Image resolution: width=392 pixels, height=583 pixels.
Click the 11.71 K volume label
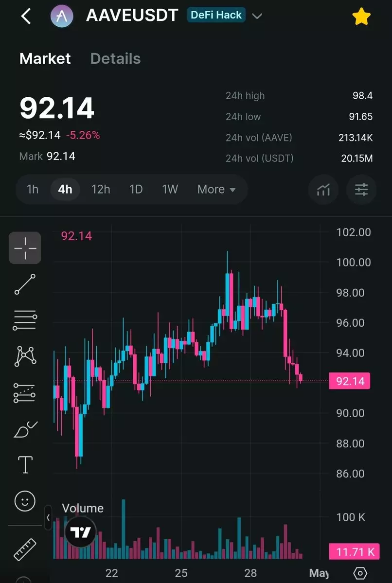[355, 552]
